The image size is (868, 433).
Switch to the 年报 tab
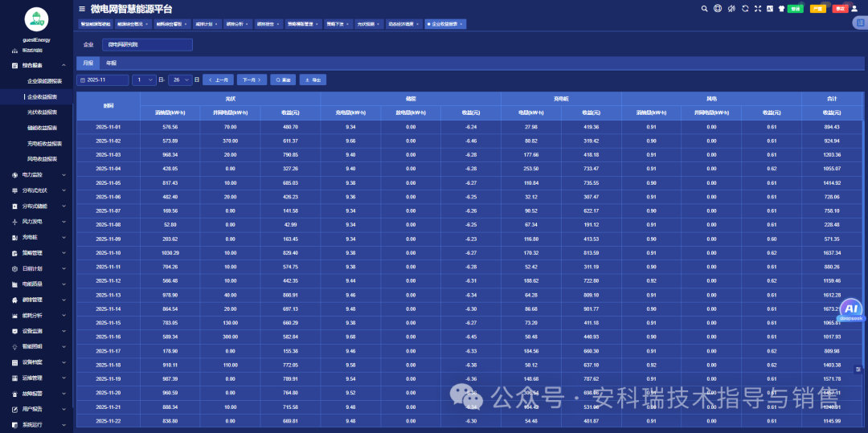coord(111,63)
